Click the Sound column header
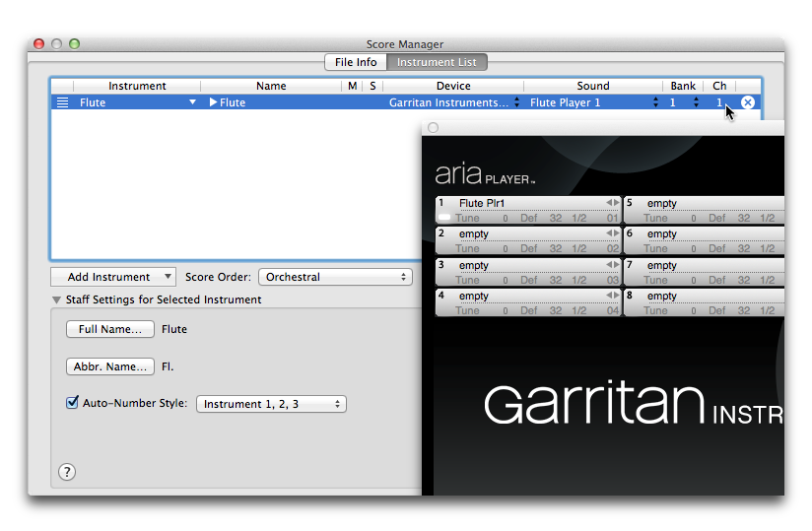This screenshot has height=531, width=812. [593, 86]
